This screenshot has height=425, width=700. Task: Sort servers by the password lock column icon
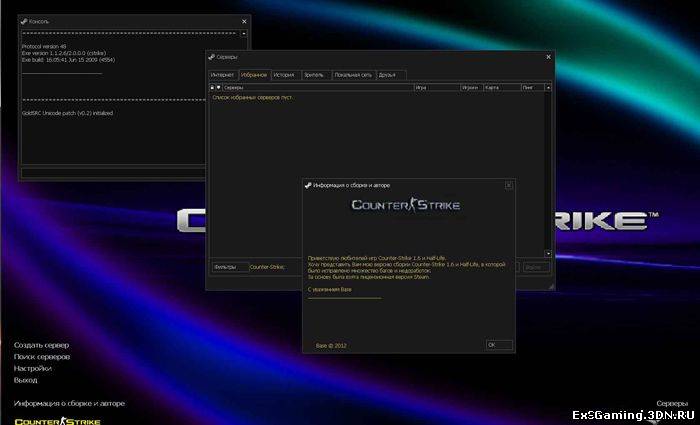coord(212,88)
